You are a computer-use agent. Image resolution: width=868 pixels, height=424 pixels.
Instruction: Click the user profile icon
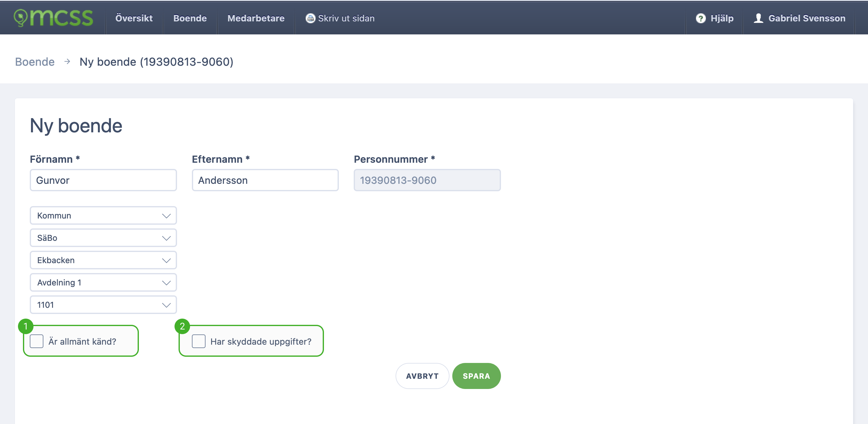758,18
